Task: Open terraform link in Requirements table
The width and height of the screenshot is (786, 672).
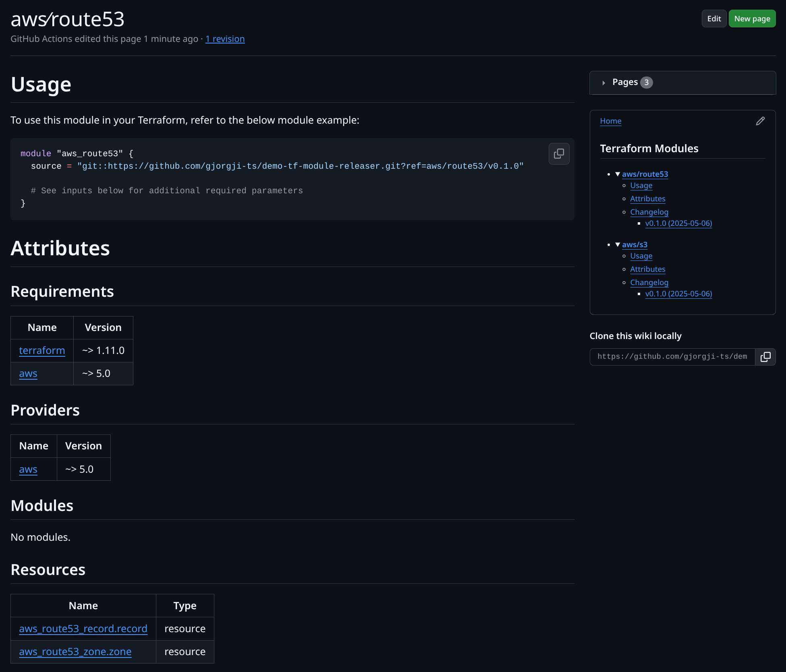Action: [42, 351]
